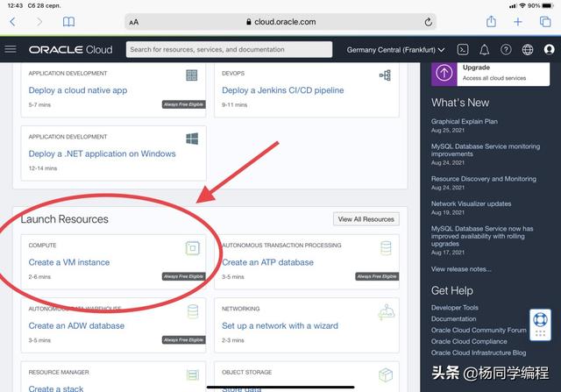This screenshot has height=392, width=561.
Task: Click View All Resources button
Action: coord(366,218)
